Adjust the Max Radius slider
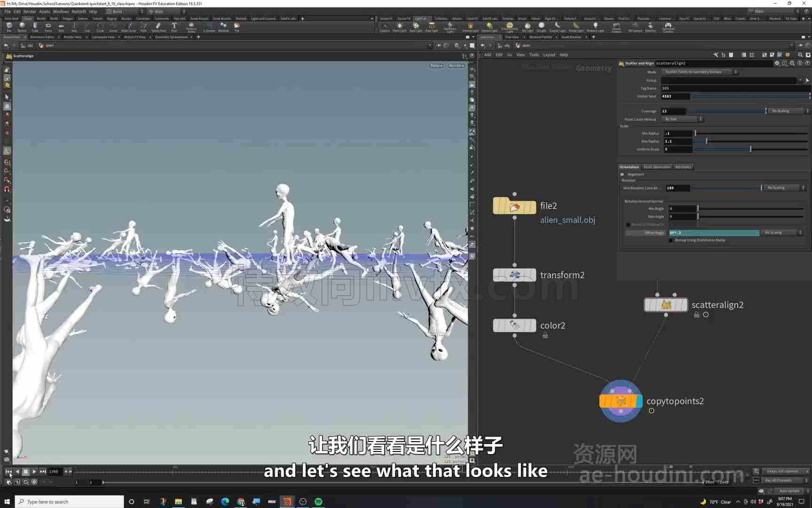Image resolution: width=812 pixels, height=508 pixels. pyautogui.click(x=751, y=142)
